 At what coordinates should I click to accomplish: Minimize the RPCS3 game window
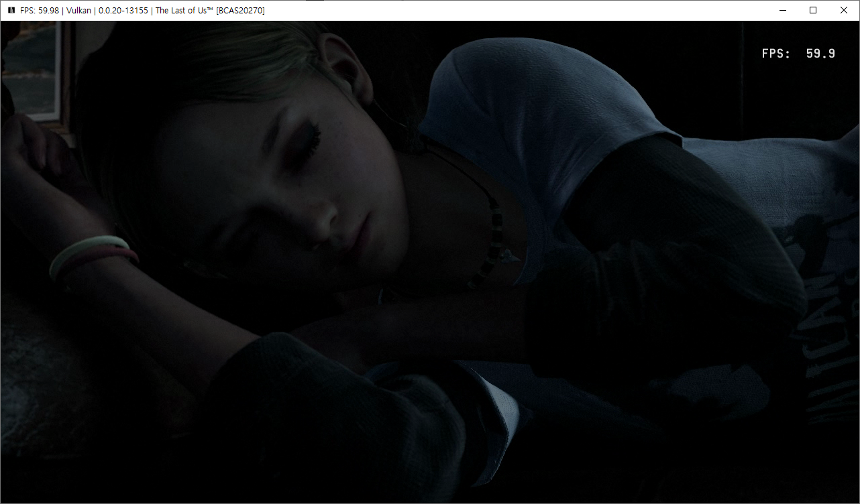[782, 10]
